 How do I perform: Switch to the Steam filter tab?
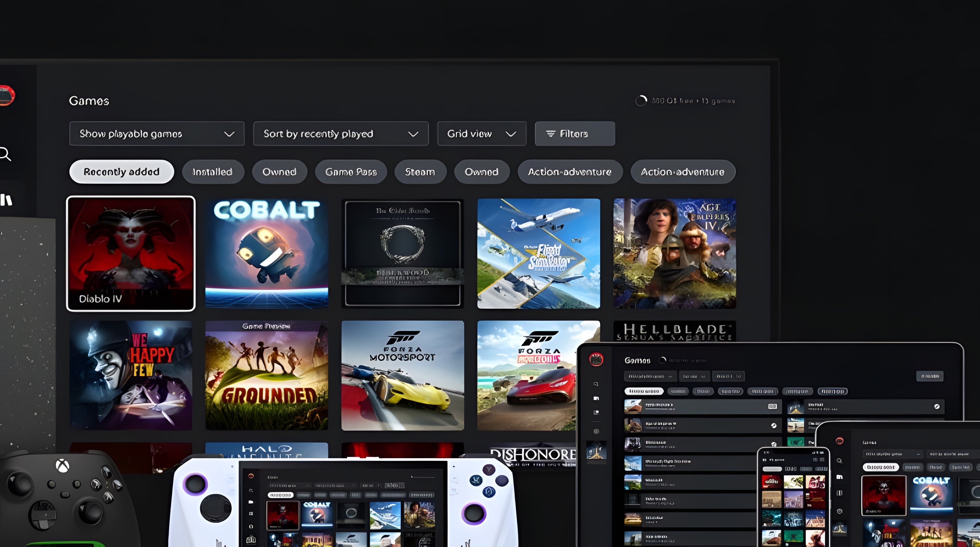420,171
